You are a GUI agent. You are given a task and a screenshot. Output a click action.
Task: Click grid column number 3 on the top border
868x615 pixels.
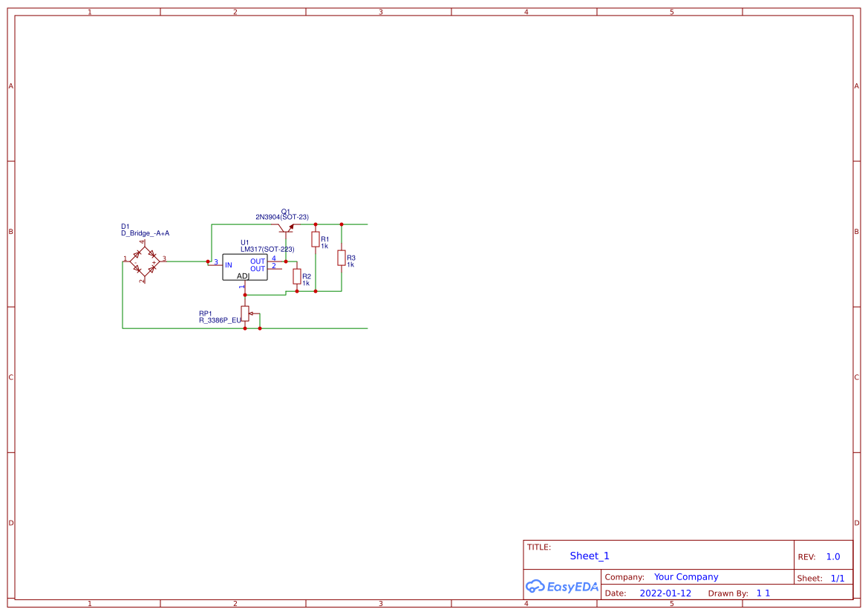point(379,10)
